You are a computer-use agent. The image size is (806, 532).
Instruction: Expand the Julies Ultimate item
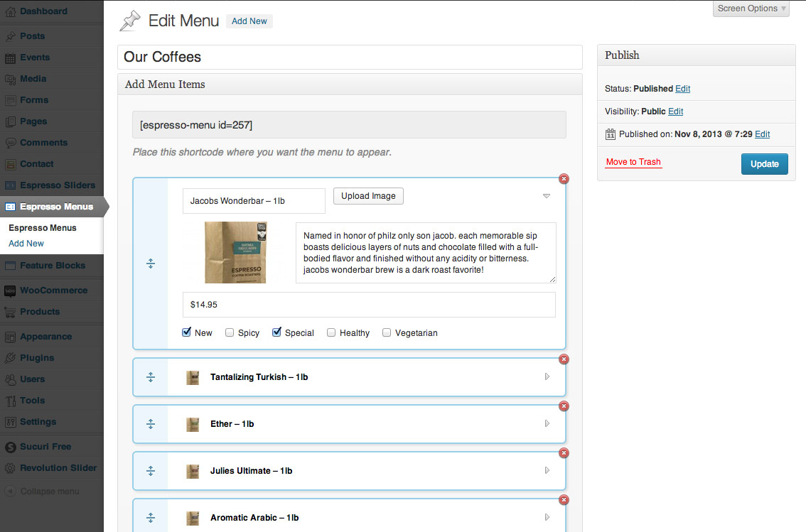pos(547,470)
